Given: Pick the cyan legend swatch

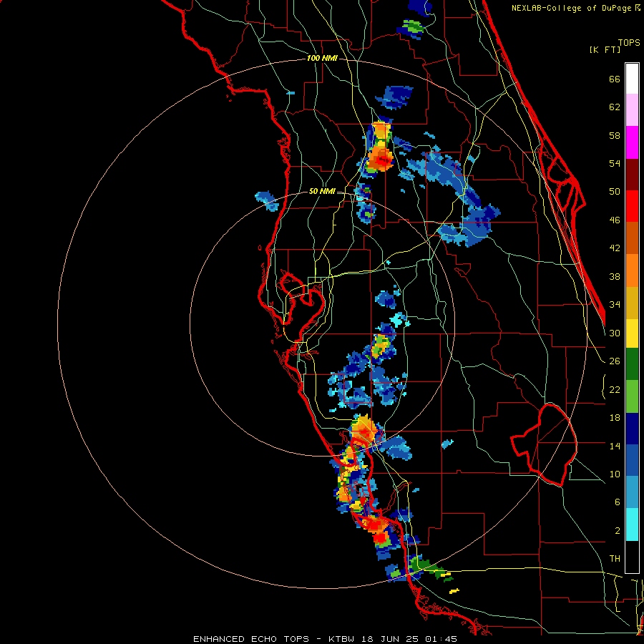Looking at the screenshot, I should click(632, 525).
